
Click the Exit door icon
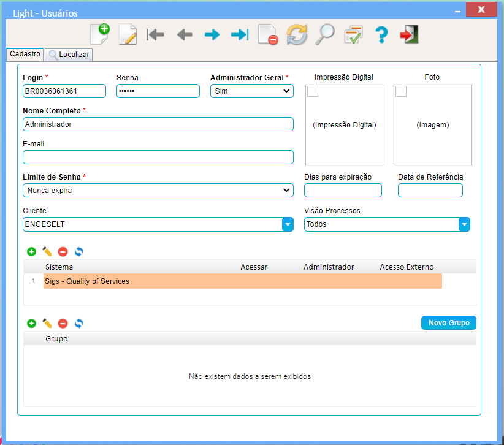[x=409, y=34]
